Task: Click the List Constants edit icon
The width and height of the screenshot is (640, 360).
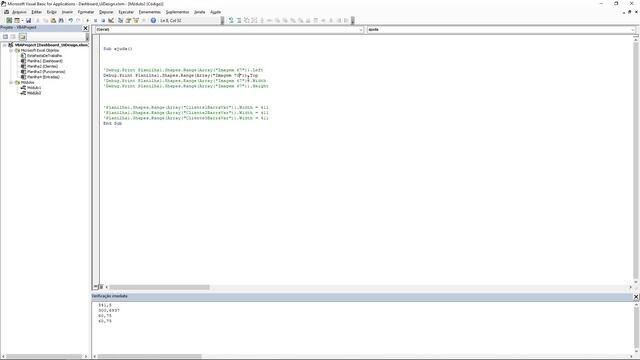Action: [x=239, y=20]
